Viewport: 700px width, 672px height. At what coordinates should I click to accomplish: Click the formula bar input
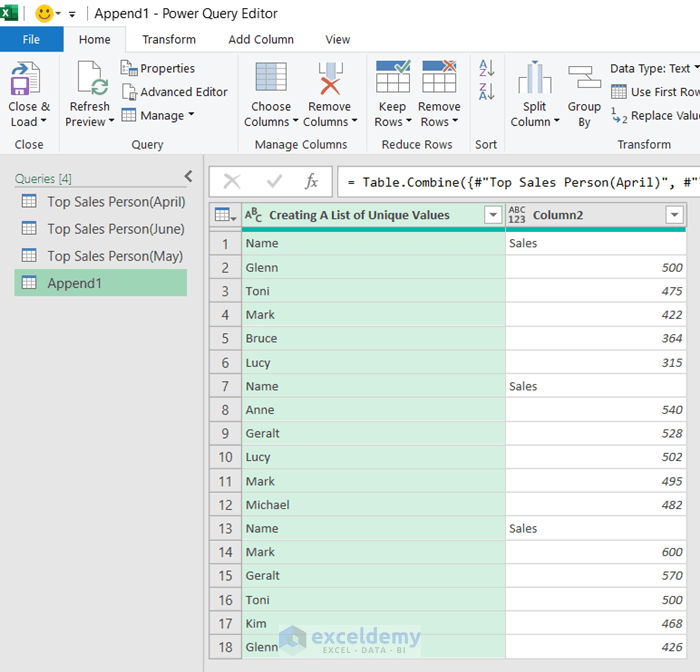pos(519,182)
